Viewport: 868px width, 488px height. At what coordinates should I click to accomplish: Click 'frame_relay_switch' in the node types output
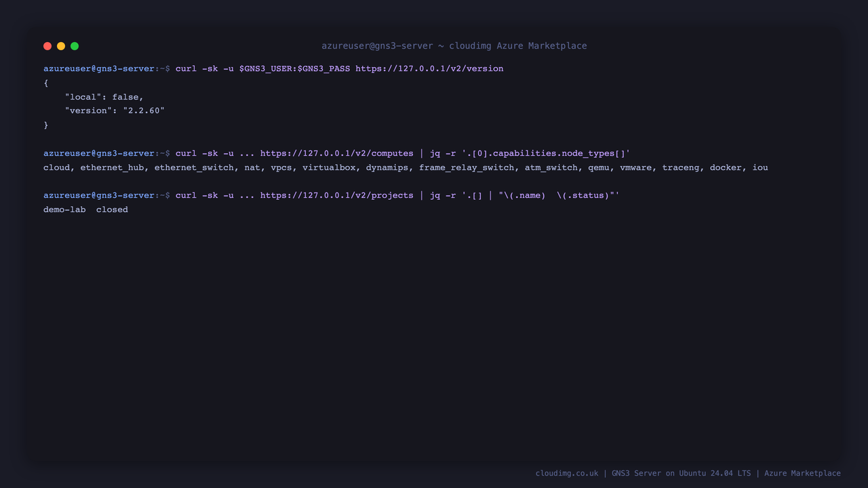pyautogui.click(x=467, y=167)
